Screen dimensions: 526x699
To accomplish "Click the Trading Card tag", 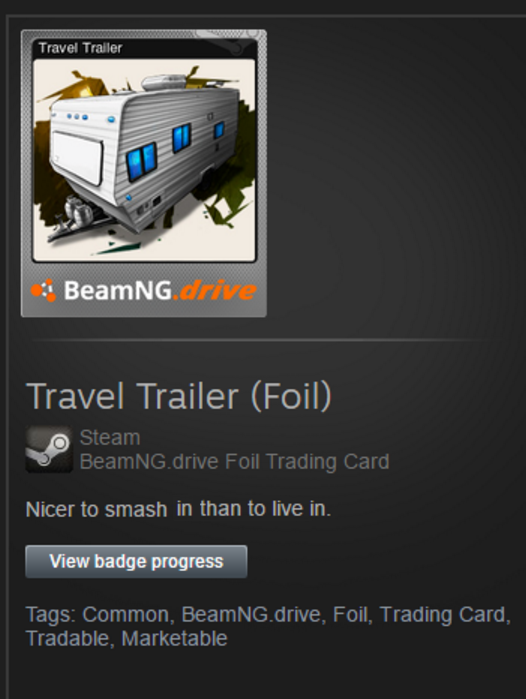I will (443, 614).
